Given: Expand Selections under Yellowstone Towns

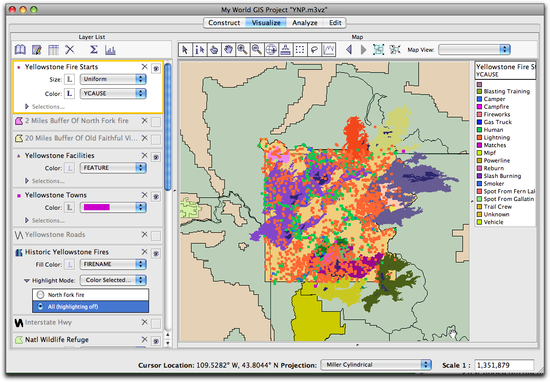Looking at the screenshot, I should coord(27,220).
